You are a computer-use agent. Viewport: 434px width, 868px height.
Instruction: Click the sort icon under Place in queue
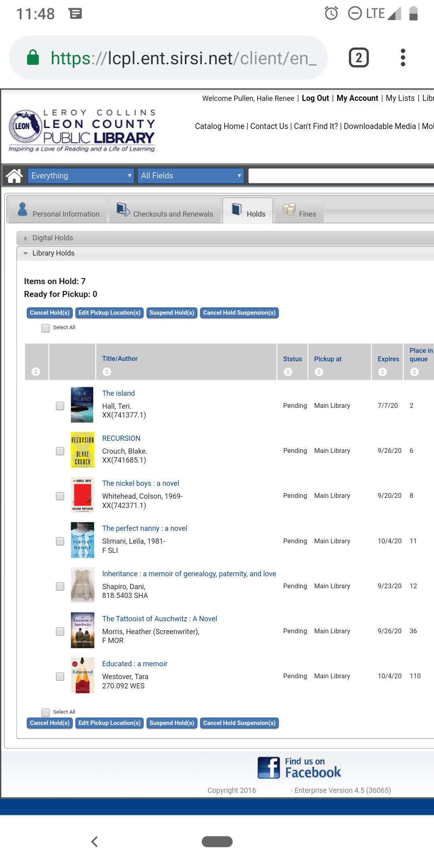[x=414, y=372]
